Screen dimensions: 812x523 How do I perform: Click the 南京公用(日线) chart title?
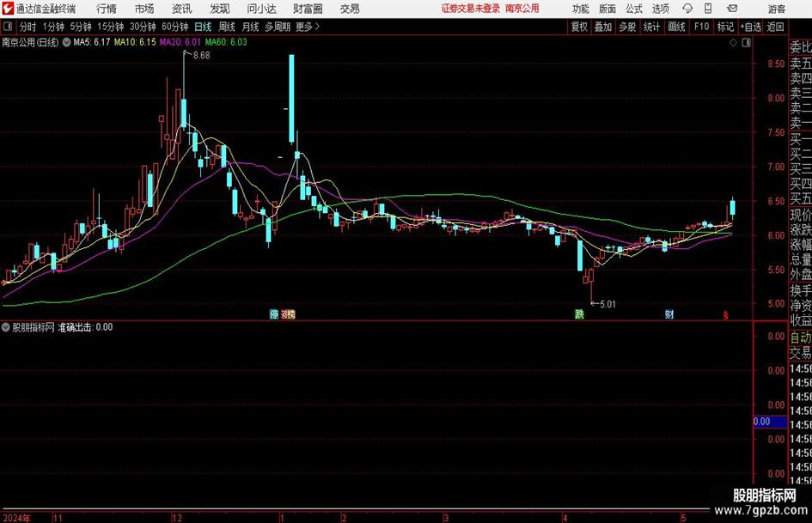tap(31, 42)
